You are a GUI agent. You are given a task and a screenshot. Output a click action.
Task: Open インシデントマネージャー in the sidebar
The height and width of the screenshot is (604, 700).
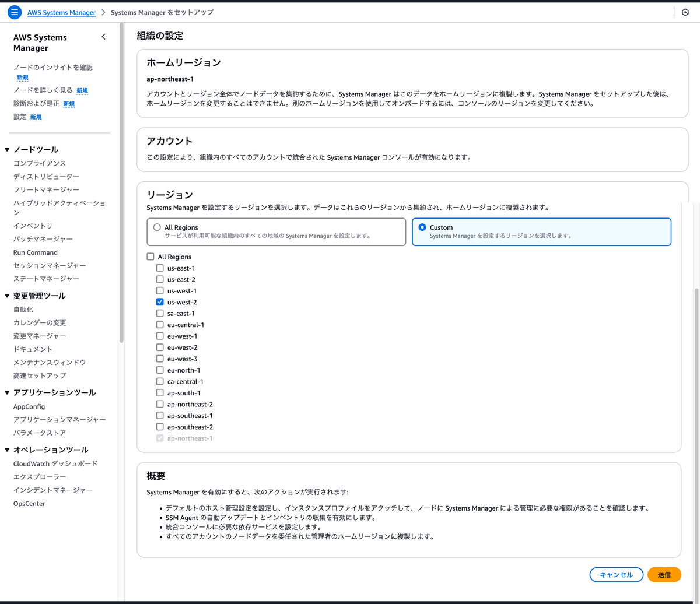point(53,490)
